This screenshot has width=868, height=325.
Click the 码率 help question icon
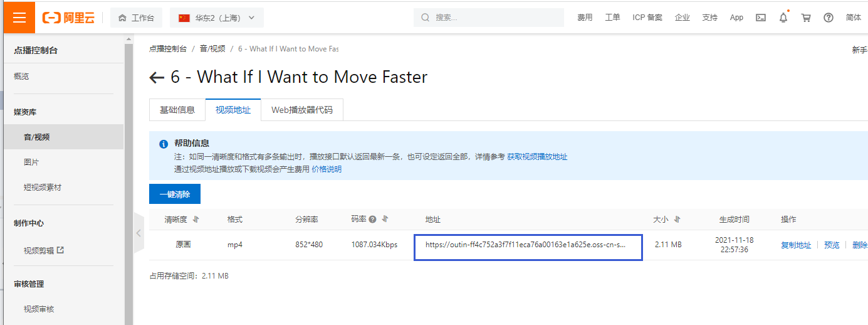click(x=372, y=220)
